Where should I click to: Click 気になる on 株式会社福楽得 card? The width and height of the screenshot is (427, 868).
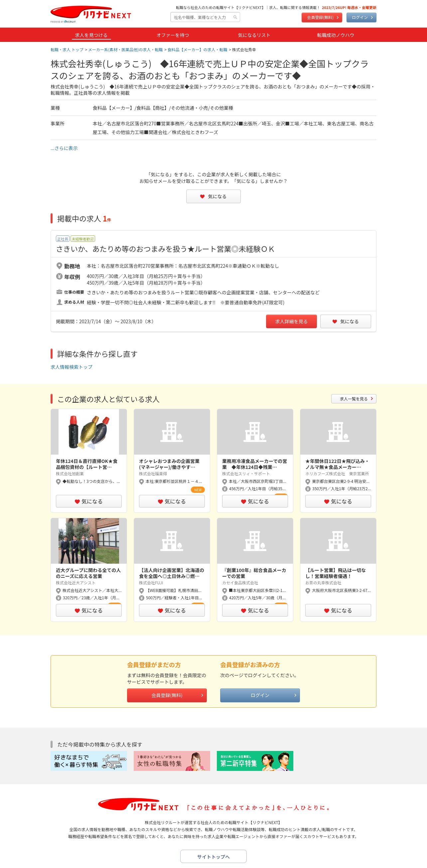pos(172,502)
